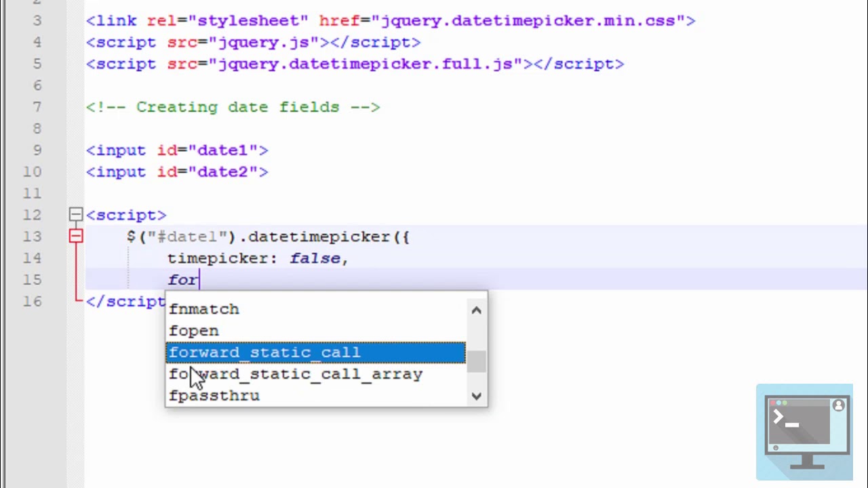This screenshot has width=868, height=488.
Task: Click the autocomplete list scrollbar thumb
Action: click(x=476, y=361)
